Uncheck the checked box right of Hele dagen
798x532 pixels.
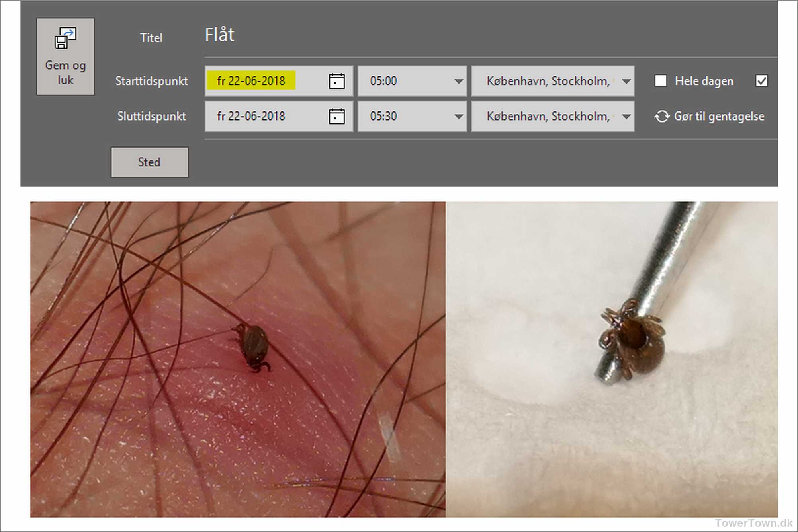pyautogui.click(x=761, y=81)
